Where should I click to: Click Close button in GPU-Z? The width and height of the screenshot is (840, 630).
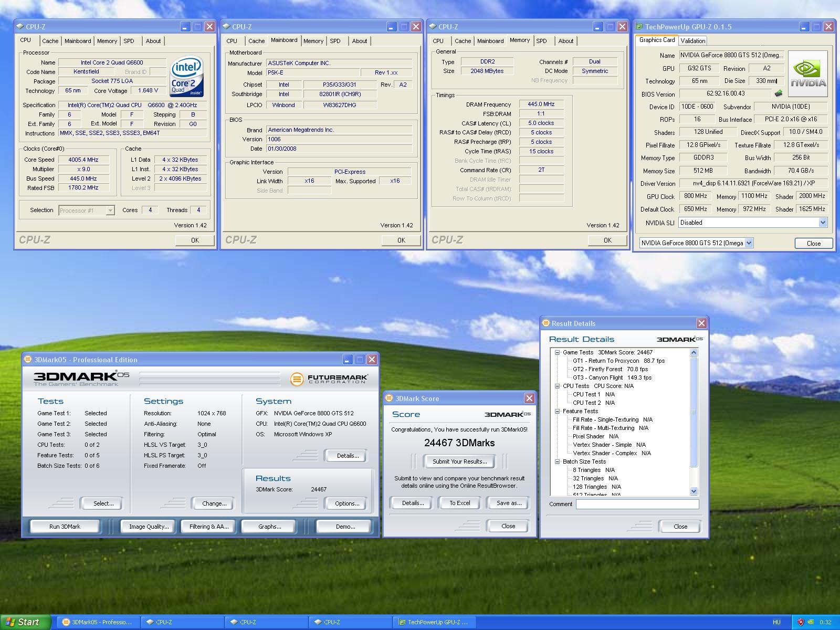coord(814,243)
